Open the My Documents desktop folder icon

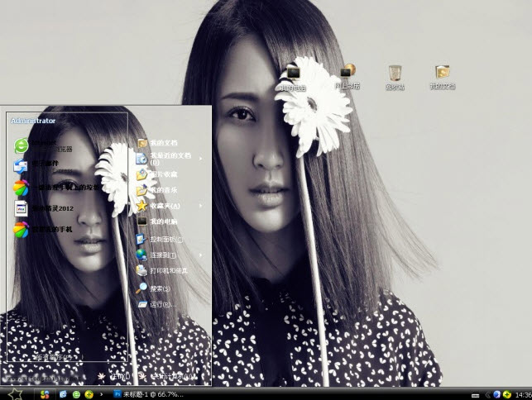click(x=443, y=78)
